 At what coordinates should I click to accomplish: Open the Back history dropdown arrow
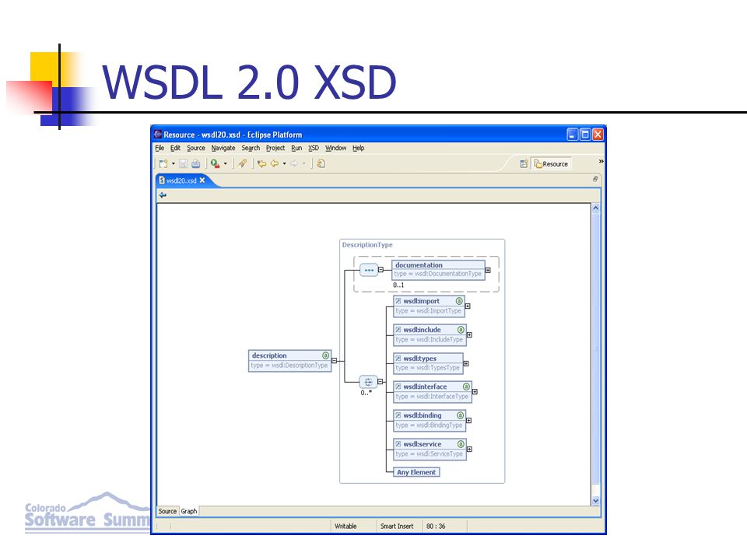(x=285, y=164)
